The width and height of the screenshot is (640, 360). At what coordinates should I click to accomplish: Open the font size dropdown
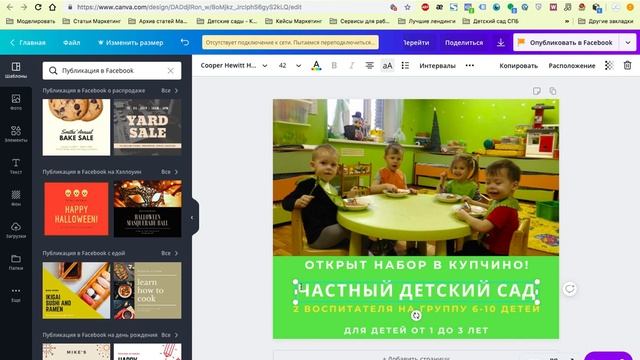coord(298,65)
